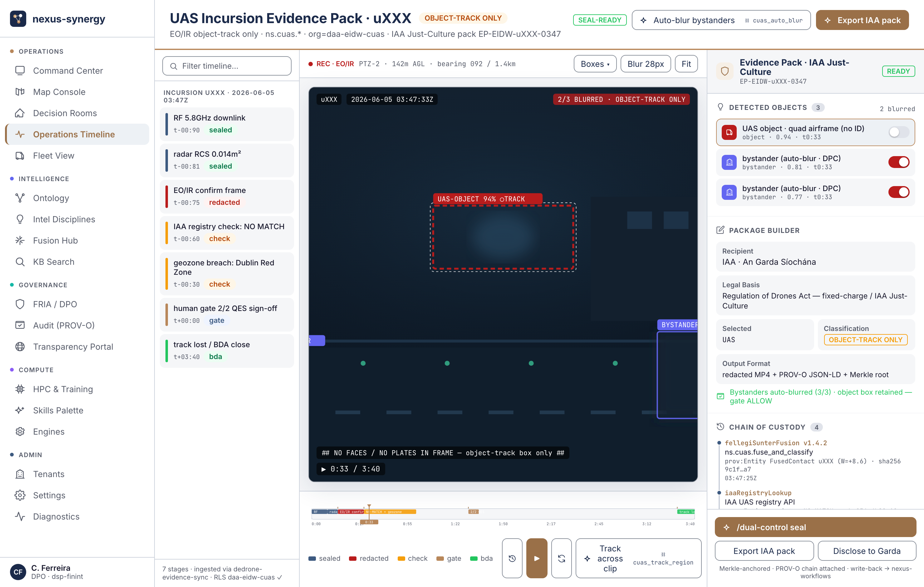Viewport: 924px width, 587px height.
Task: Open the Boxes dropdown
Action: (595, 64)
